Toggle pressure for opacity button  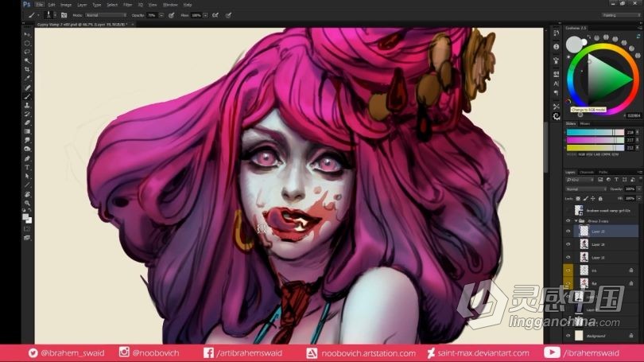tap(172, 15)
